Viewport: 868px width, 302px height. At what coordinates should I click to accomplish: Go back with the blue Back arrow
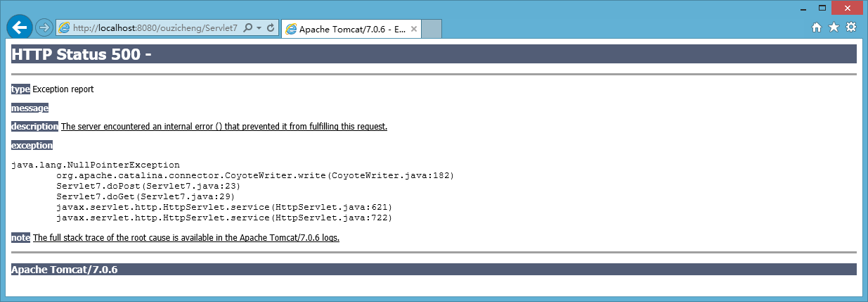coord(19,27)
